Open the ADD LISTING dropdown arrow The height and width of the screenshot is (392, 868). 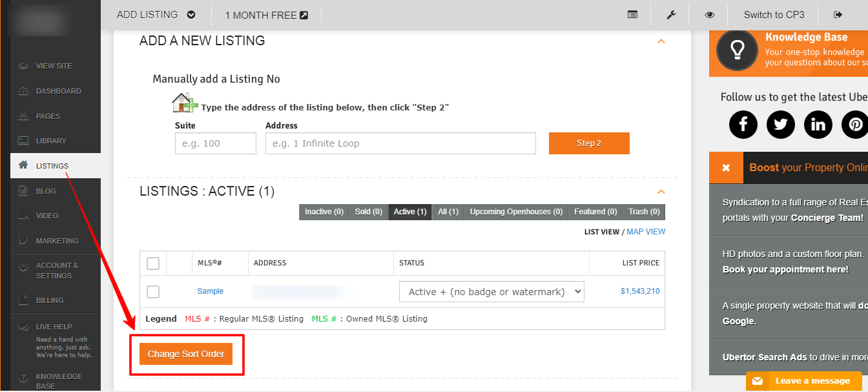191,15
